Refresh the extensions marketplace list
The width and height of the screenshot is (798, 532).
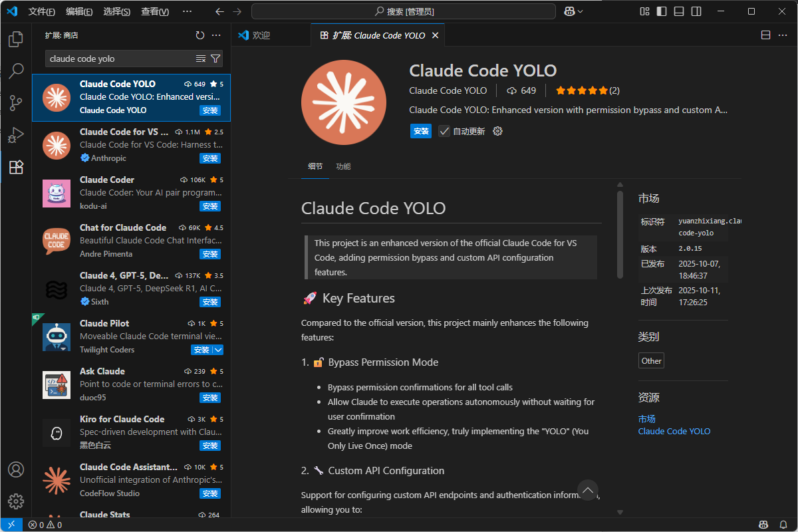click(x=200, y=35)
